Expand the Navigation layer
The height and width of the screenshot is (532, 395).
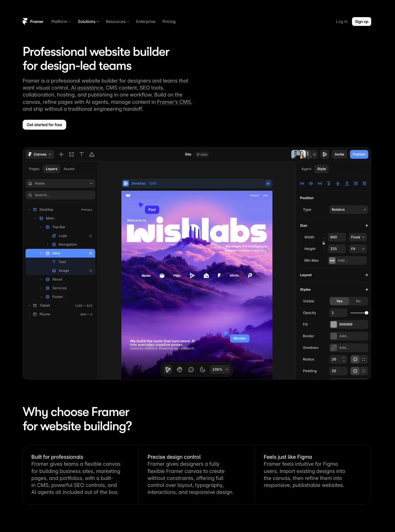tap(48, 244)
